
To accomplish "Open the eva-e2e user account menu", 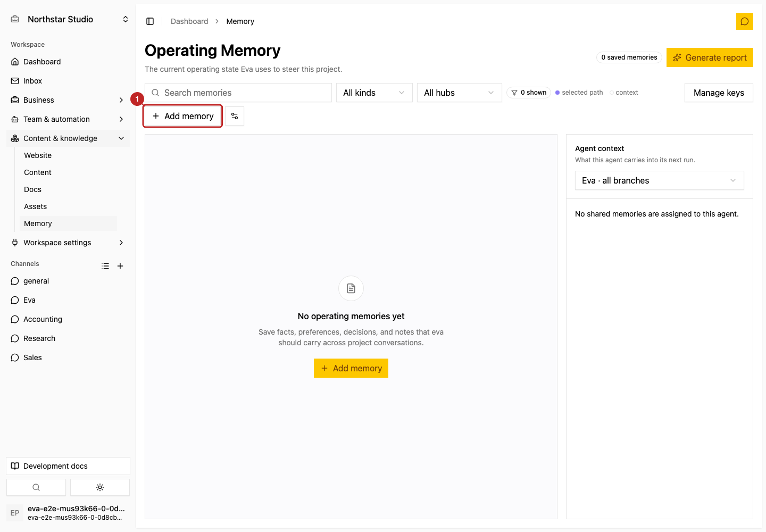I will coord(68,513).
